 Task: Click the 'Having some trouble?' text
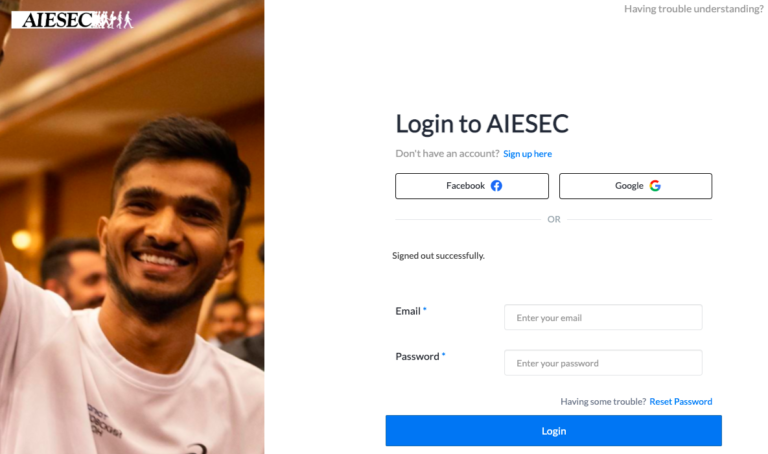click(603, 402)
